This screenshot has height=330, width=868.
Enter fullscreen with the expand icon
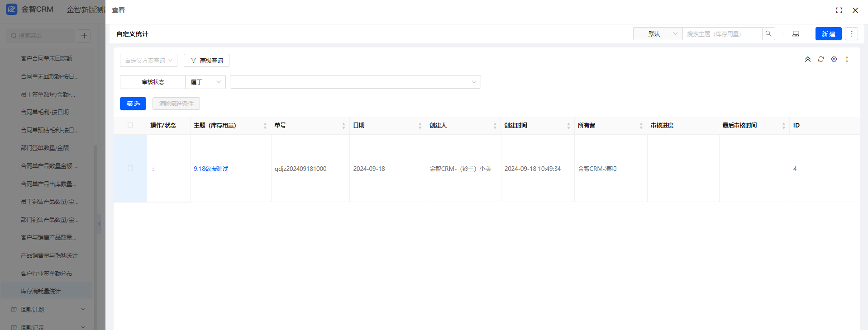[x=839, y=10]
